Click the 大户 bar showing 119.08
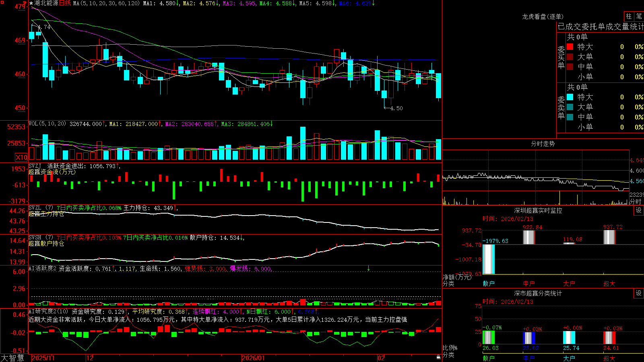Viewport: 644px width, 362px height. pos(569,243)
